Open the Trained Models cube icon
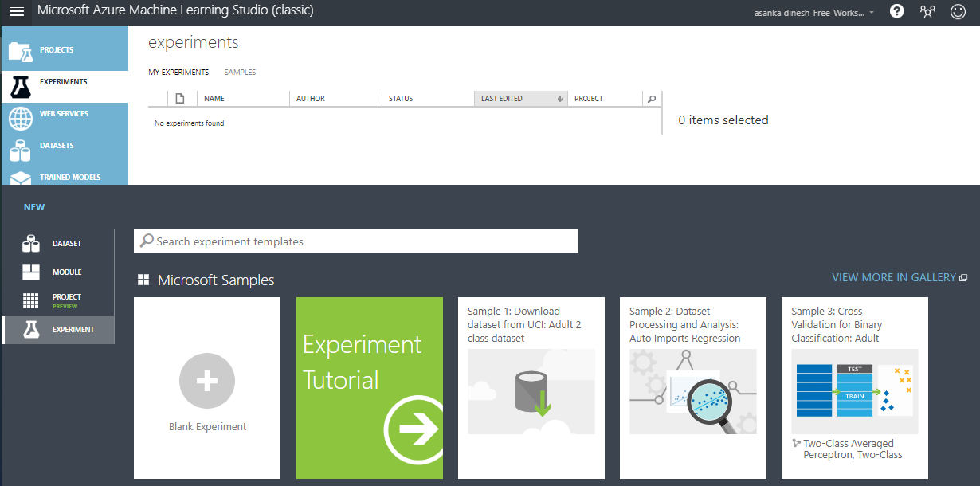 (x=21, y=178)
